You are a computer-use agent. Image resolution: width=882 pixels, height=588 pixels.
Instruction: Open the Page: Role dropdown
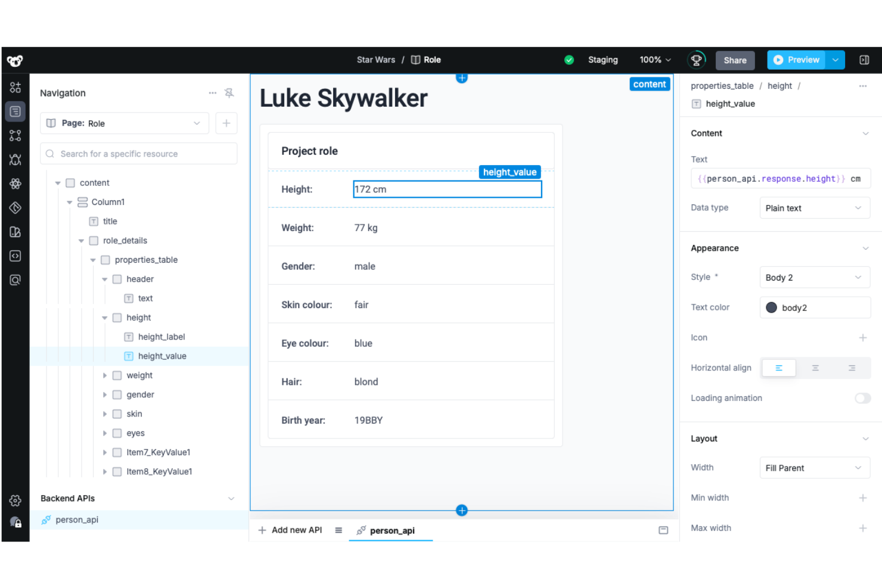(x=125, y=123)
